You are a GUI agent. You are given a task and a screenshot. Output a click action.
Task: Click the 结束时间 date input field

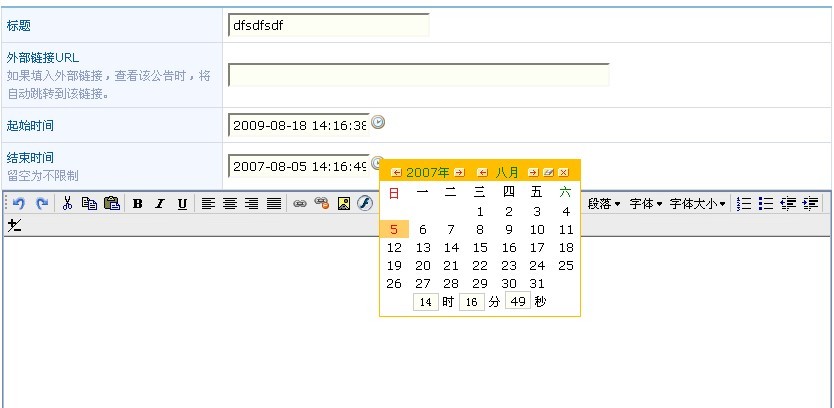pos(298,166)
